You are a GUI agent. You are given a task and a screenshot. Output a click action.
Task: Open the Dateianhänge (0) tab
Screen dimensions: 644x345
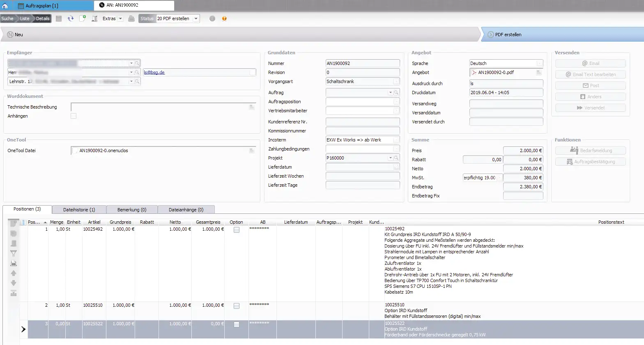tap(186, 210)
